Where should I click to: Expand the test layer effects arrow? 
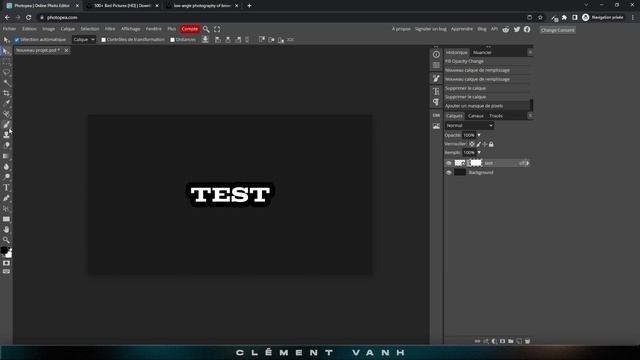click(x=528, y=163)
